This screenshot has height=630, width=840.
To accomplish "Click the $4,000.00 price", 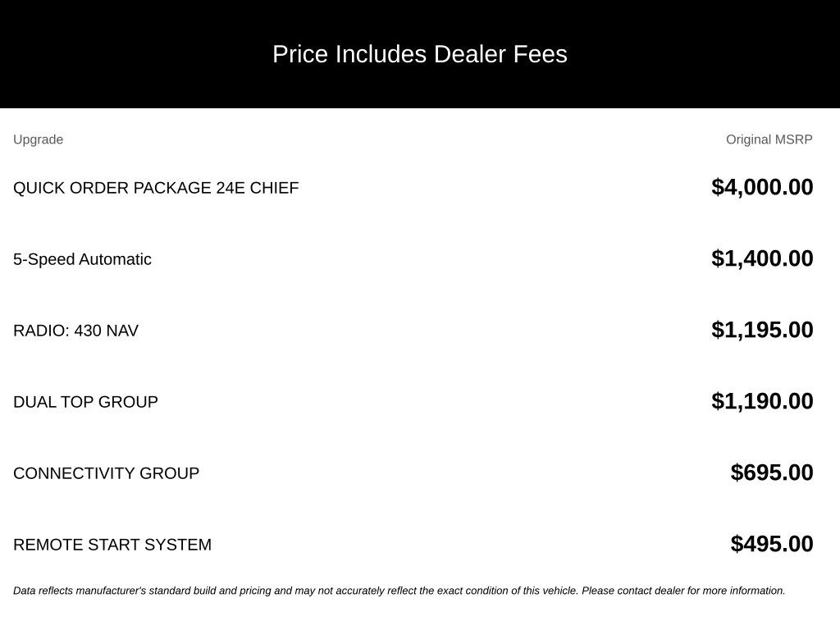I will 762,188.
